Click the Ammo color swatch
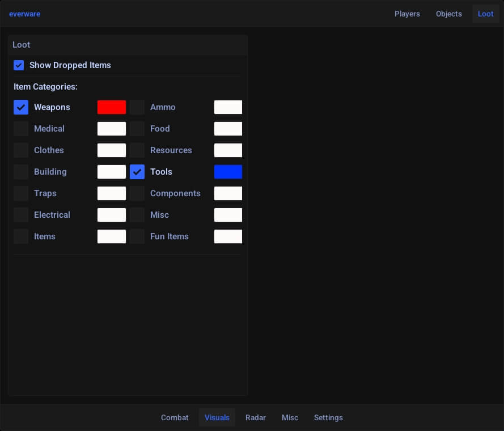Image resolution: width=504 pixels, height=431 pixels. pos(228,107)
